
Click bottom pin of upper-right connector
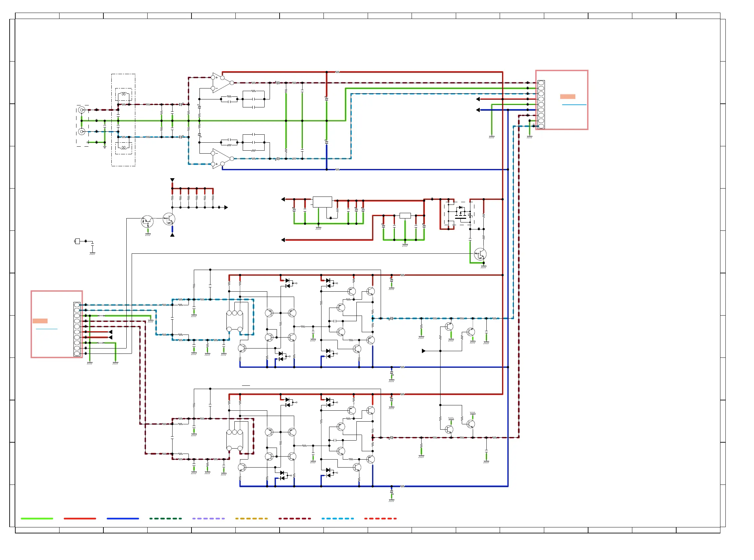click(541, 126)
